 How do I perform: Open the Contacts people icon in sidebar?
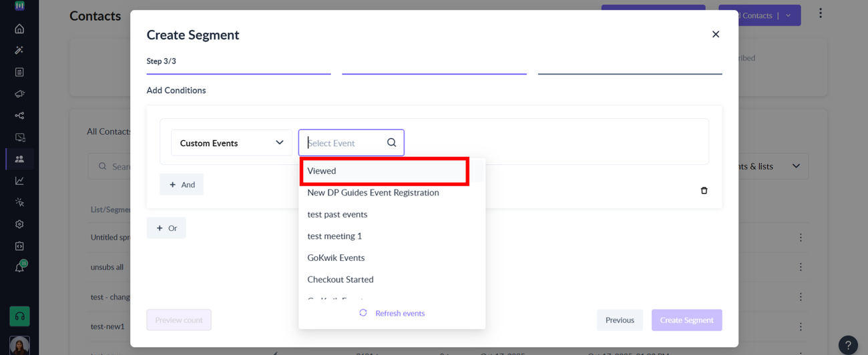(19, 159)
